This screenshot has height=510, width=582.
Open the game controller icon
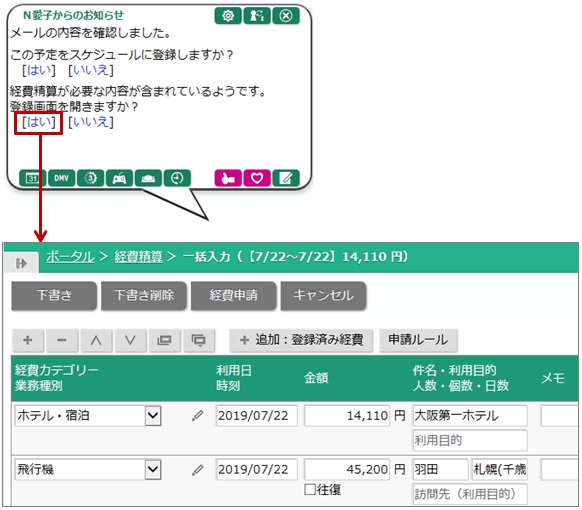pyautogui.click(x=119, y=178)
